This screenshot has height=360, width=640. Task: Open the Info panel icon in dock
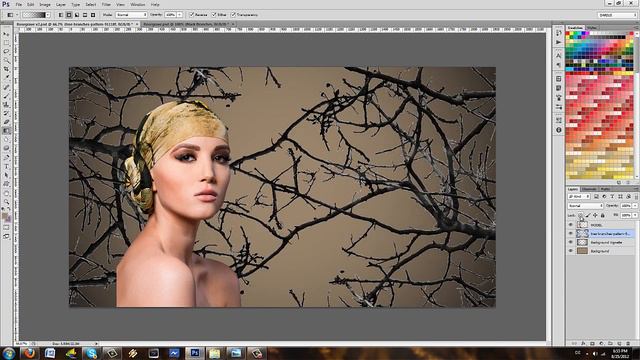[x=558, y=130]
